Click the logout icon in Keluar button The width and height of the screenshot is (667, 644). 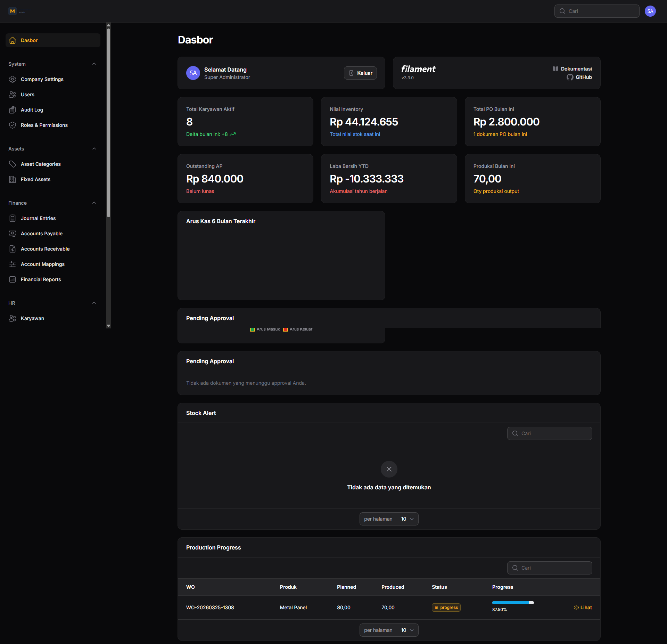(352, 73)
